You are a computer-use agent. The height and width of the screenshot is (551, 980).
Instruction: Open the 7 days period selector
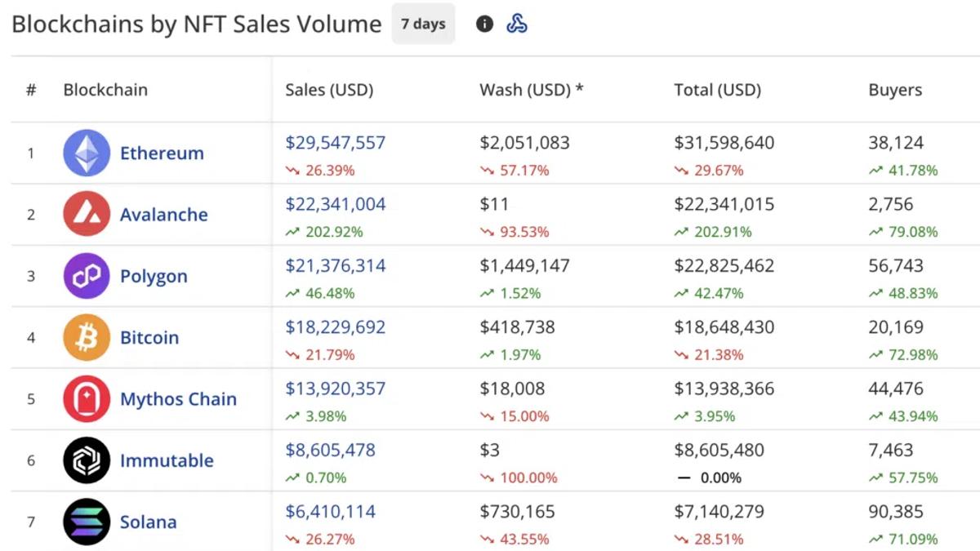pyautogui.click(x=423, y=24)
